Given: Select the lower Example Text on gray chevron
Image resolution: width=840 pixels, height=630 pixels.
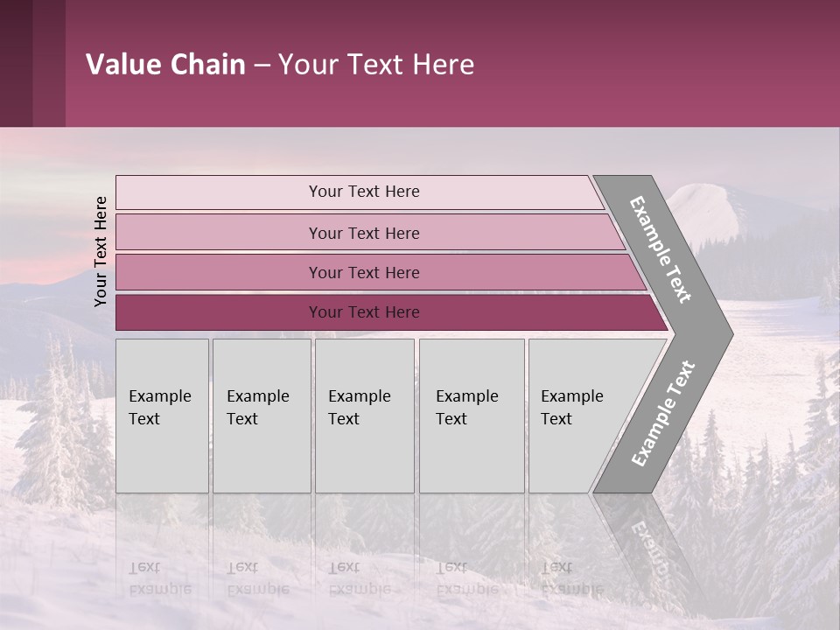Looking at the screenshot, I should [x=663, y=413].
